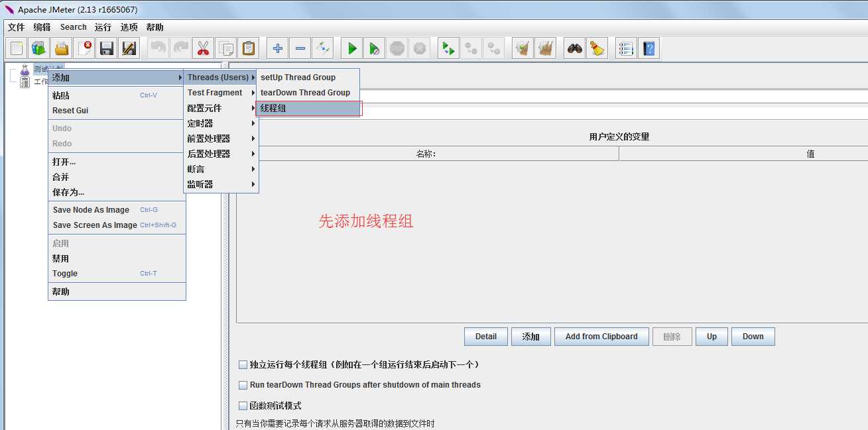The image size is (868, 430).
Task: Open the 帮助 menu in the menu bar
Action: (155, 27)
